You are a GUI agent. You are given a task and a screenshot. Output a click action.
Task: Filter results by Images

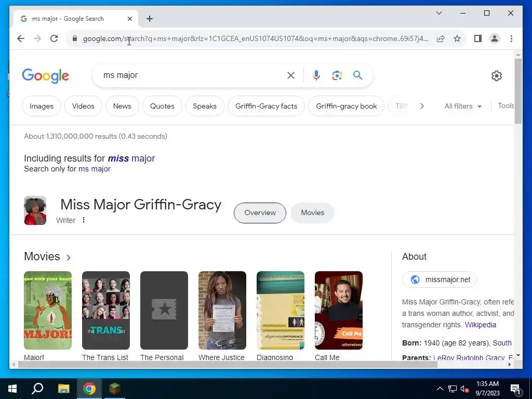[42, 106]
